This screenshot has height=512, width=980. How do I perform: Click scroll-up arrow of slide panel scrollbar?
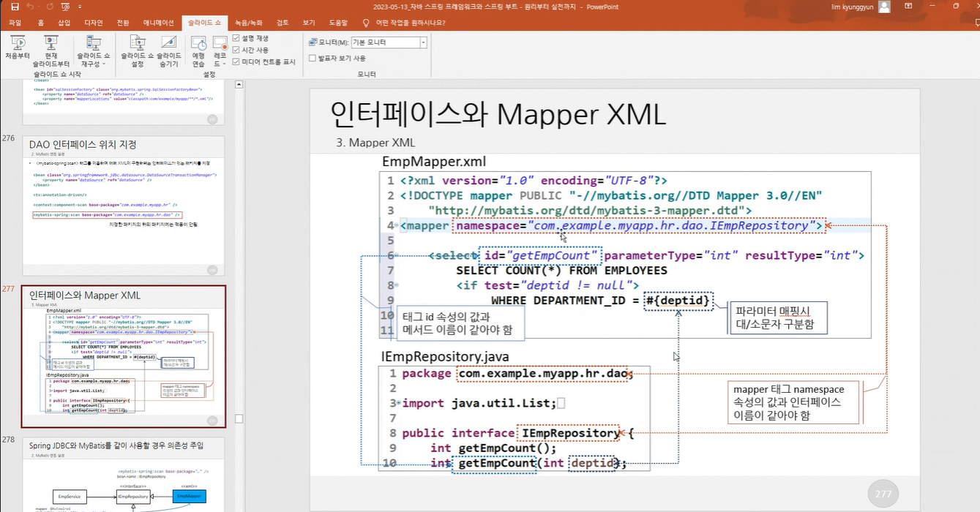(239, 86)
